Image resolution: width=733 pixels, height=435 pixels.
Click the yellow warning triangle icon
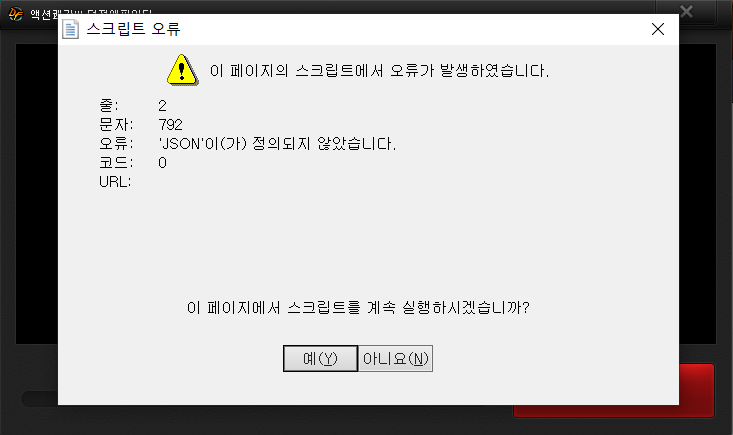click(182, 70)
